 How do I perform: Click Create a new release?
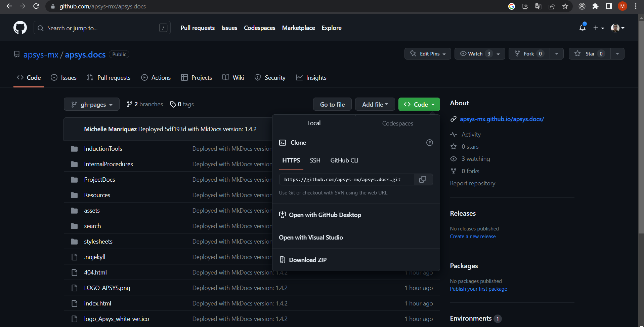click(473, 236)
